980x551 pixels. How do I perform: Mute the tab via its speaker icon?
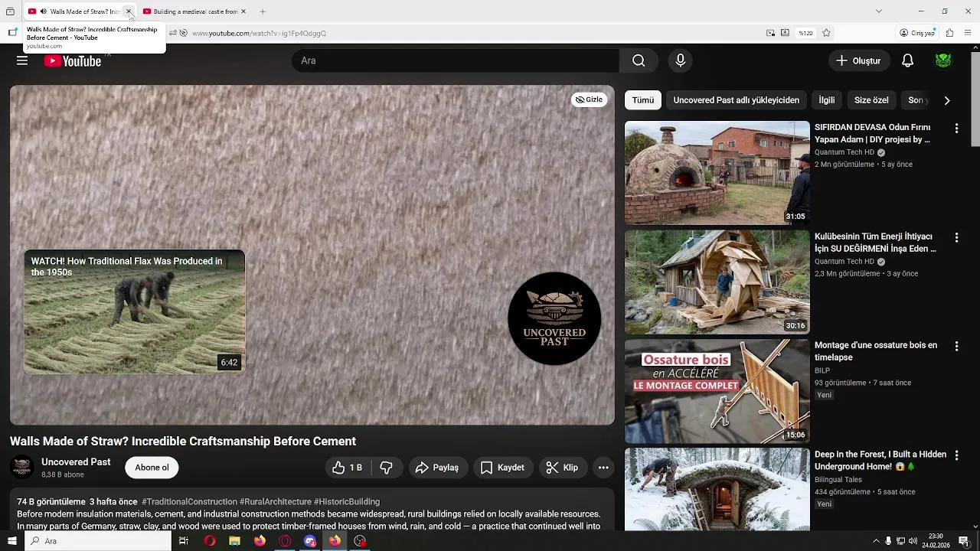[43, 11]
